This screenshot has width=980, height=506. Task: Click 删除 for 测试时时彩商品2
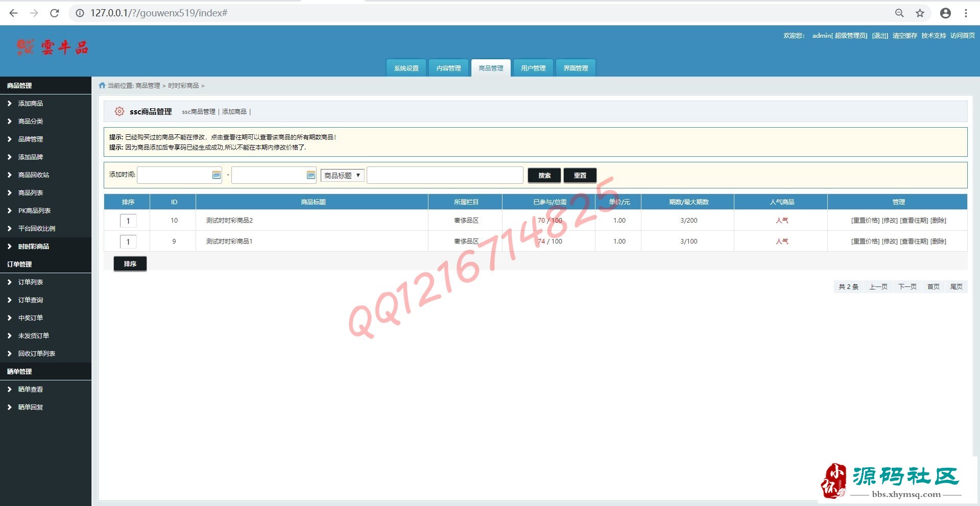pos(939,220)
